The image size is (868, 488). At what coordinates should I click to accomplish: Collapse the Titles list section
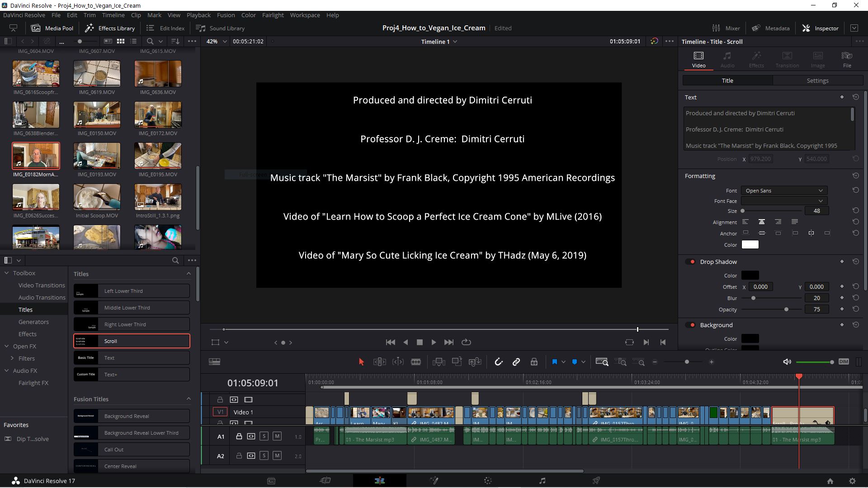tap(189, 274)
